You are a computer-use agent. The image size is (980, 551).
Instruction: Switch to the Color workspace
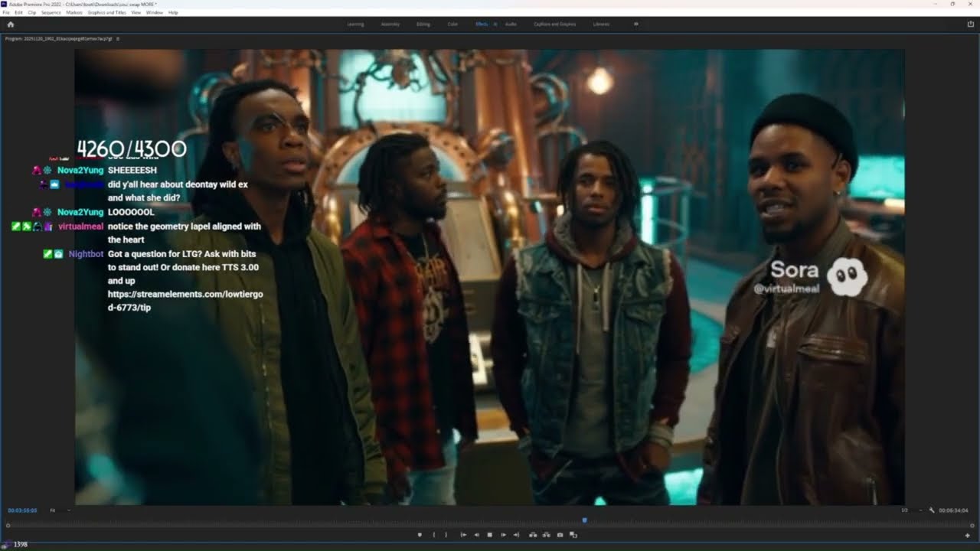coord(452,24)
